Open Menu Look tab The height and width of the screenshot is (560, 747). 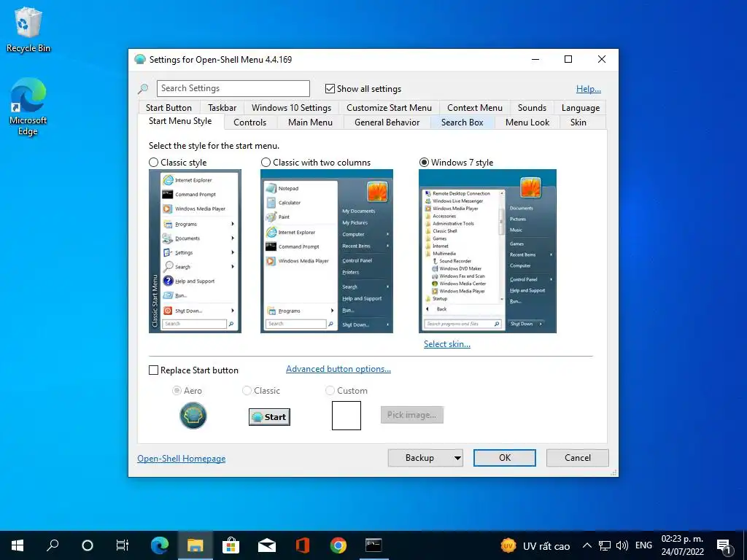pyautogui.click(x=527, y=122)
